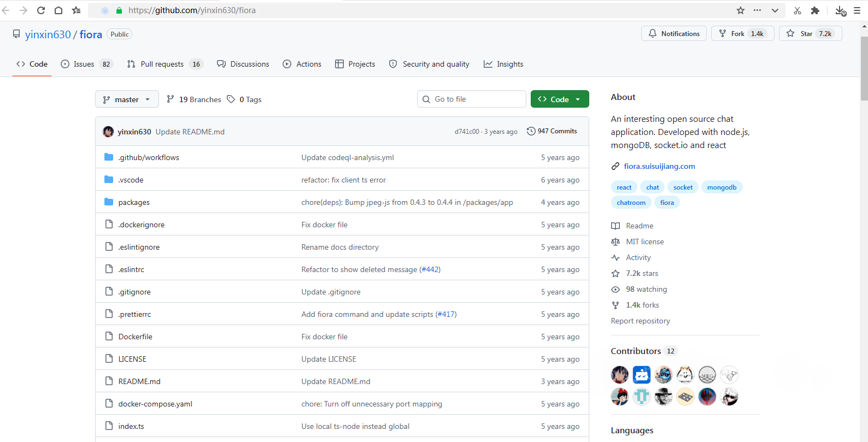Visit the fiora.suisuijiang.com website link

coord(660,166)
